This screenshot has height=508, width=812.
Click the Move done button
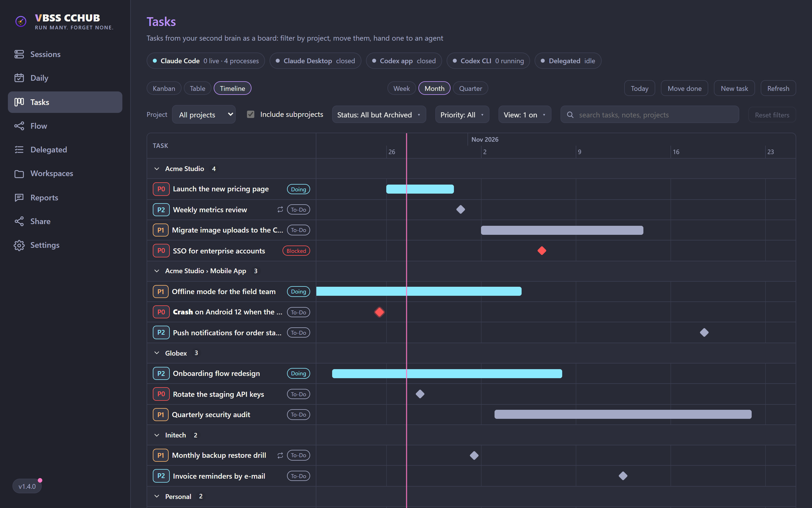pyautogui.click(x=685, y=88)
